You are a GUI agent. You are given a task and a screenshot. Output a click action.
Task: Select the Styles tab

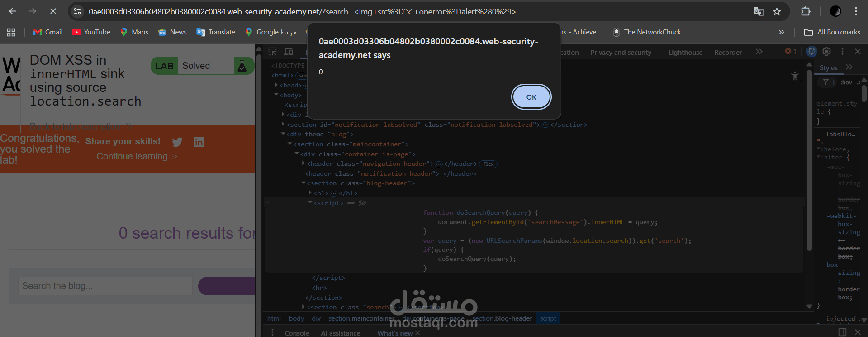coord(828,68)
